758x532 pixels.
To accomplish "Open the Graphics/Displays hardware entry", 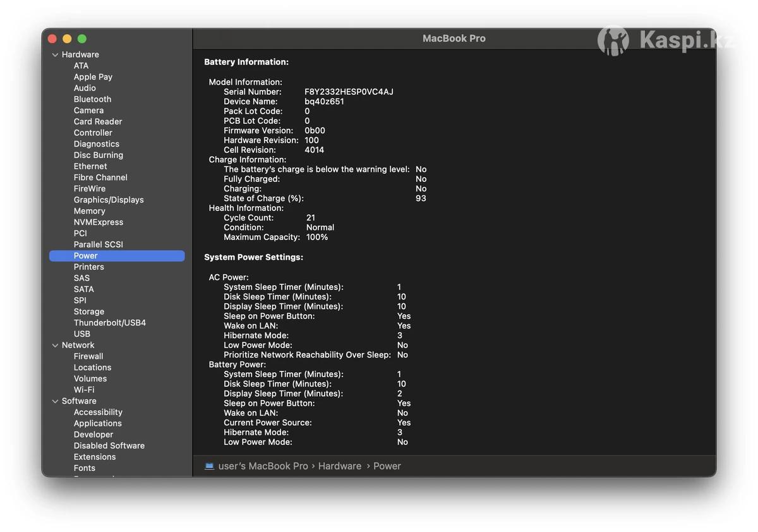I will coord(109,200).
